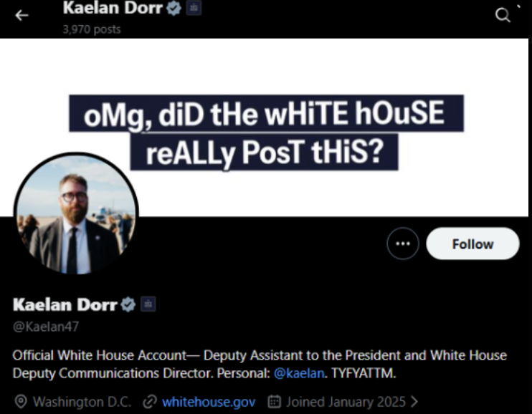The width and height of the screenshot is (532, 414).
Task: Open the @kaelan personal account mention
Action: pyautogui.click(x=299, y=373)
